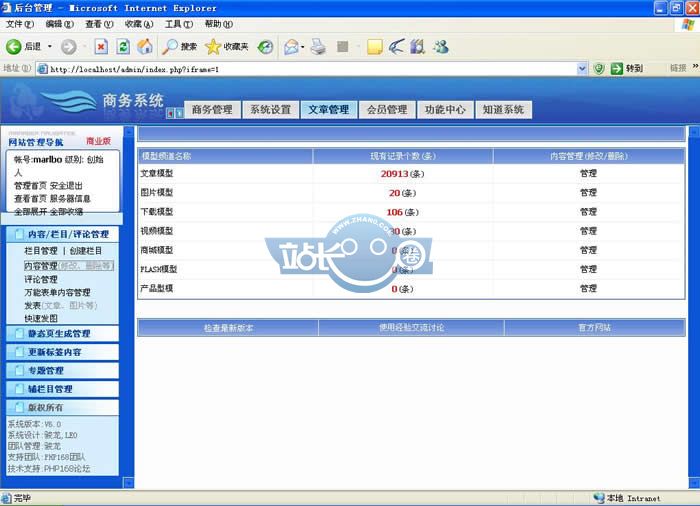Click the swallow bird toolbar icon
The height and width of the screenshot is (506, 700).
click(396, 46)
